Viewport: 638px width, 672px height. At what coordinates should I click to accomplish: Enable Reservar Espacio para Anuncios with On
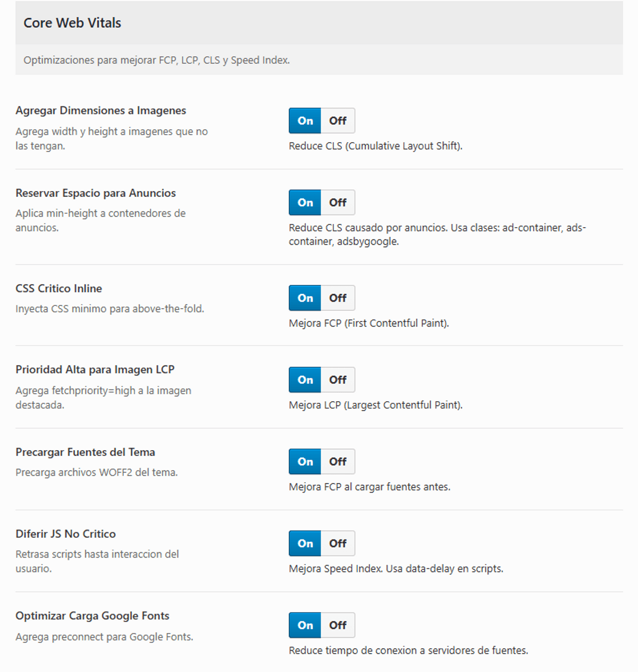coord(305,203)
